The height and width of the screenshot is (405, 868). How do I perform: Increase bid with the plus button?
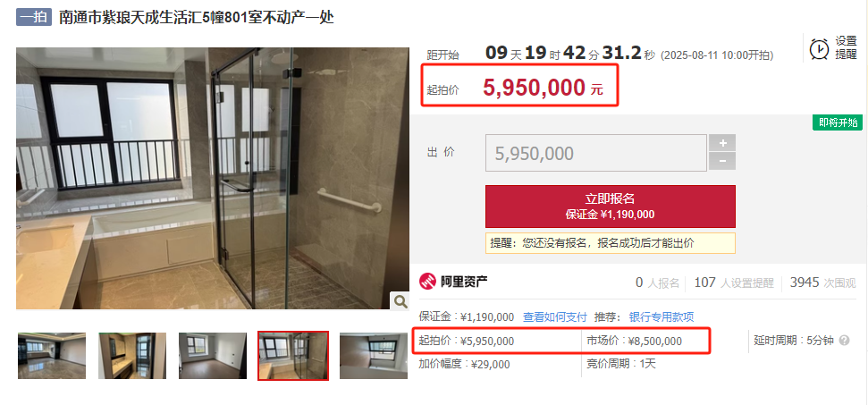pos(722,143)
